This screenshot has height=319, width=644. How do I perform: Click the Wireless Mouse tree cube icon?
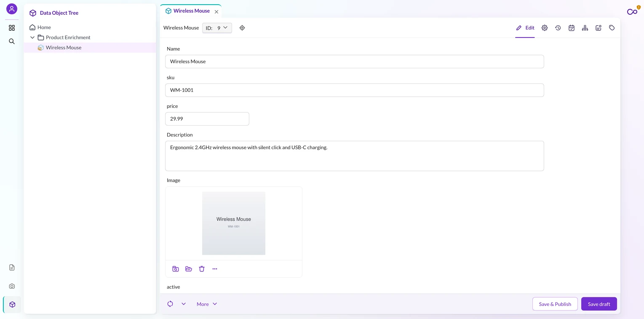click(41, 48)
